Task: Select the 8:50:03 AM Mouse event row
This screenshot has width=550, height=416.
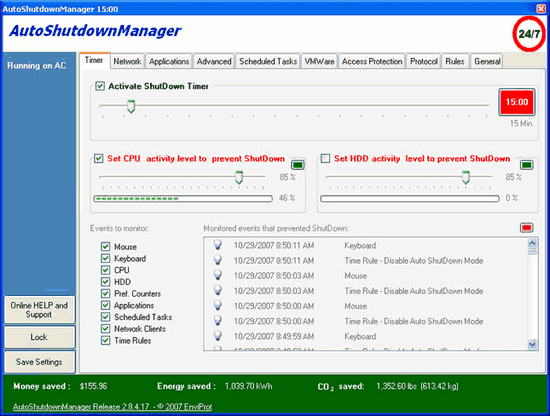Action: 365,276
